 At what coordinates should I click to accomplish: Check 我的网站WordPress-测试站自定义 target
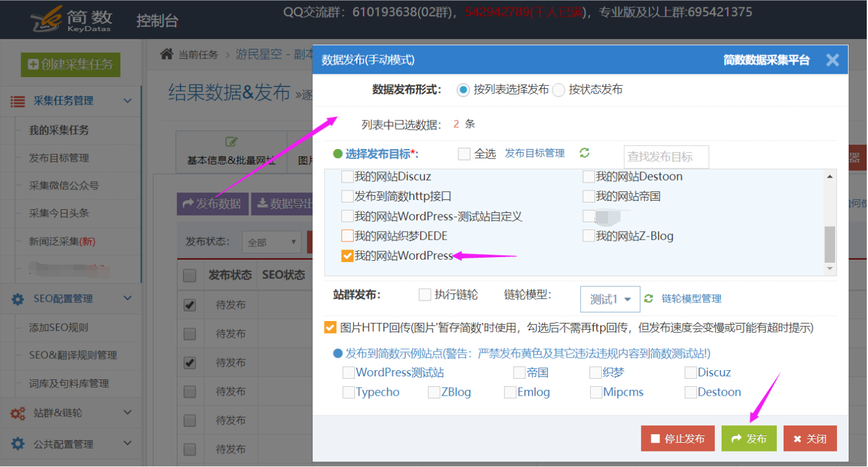click(x=347, y=216)
